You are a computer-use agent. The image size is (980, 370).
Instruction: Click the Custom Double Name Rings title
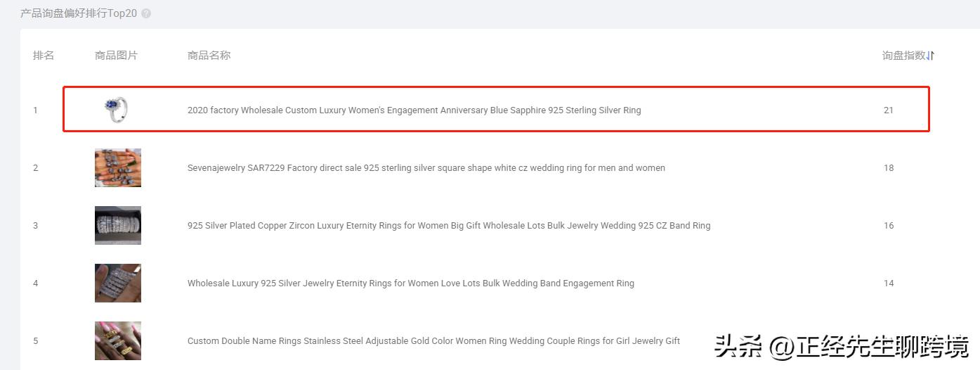click(433, 340)
